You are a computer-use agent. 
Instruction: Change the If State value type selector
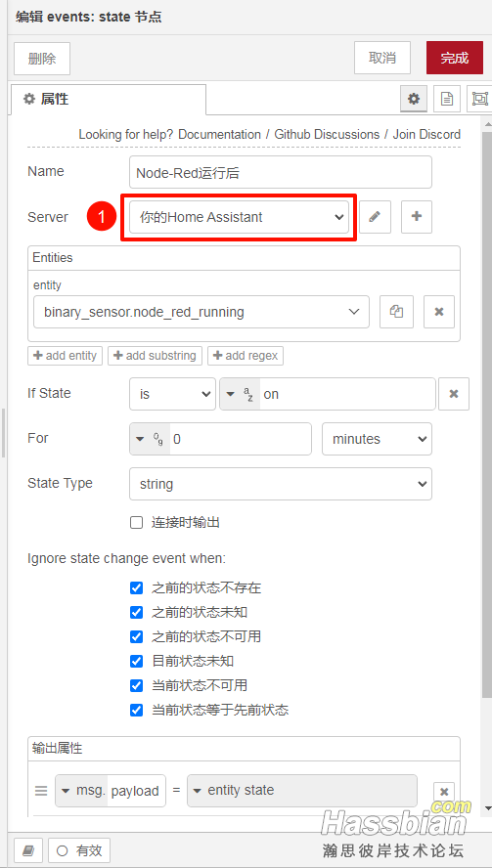[x=240, y=394]
